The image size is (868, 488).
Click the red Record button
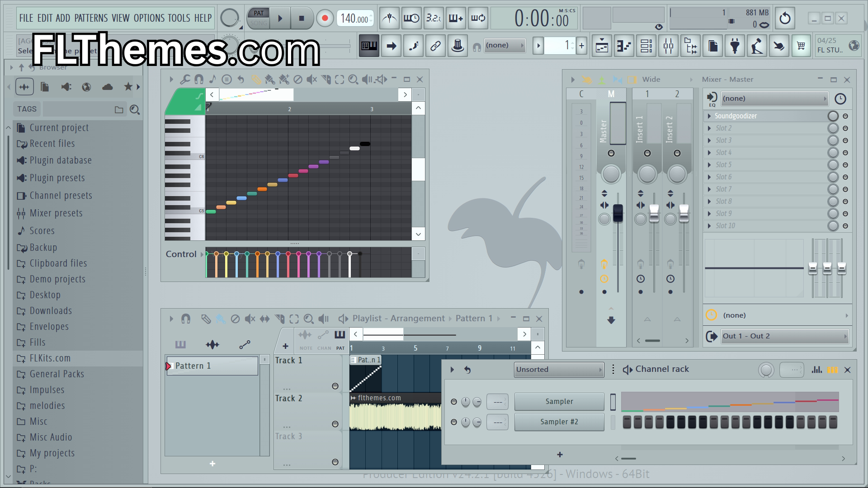pos(324,19)
